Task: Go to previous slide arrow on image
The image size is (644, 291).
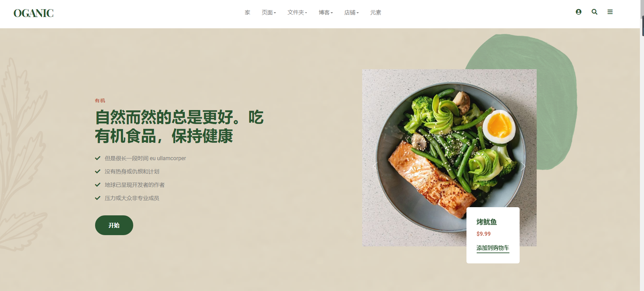Action: (x=375, y=166)
